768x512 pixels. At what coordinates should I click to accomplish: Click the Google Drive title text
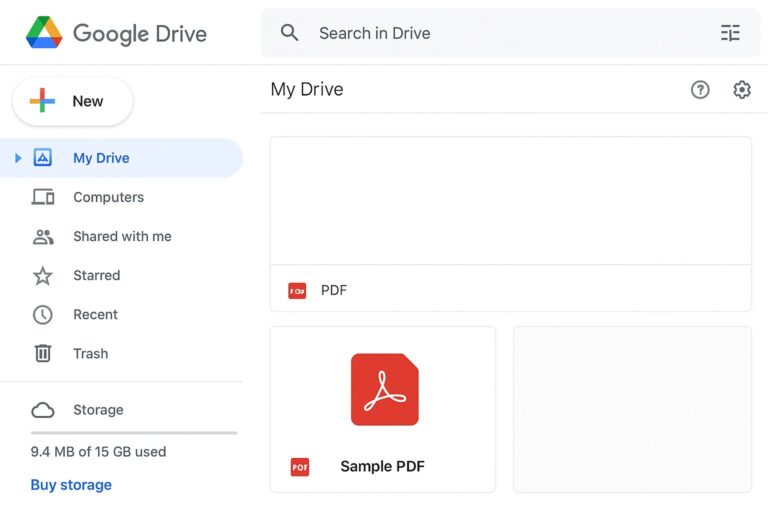(x=140, y=34)
